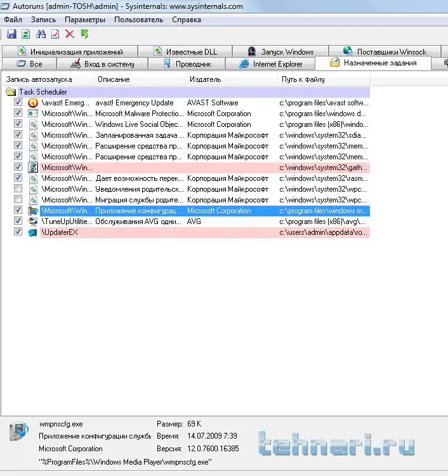Switch to Известные DLL tab
Image resolution: width=448 pixels, height=476 pixels.
click(185, 51)
